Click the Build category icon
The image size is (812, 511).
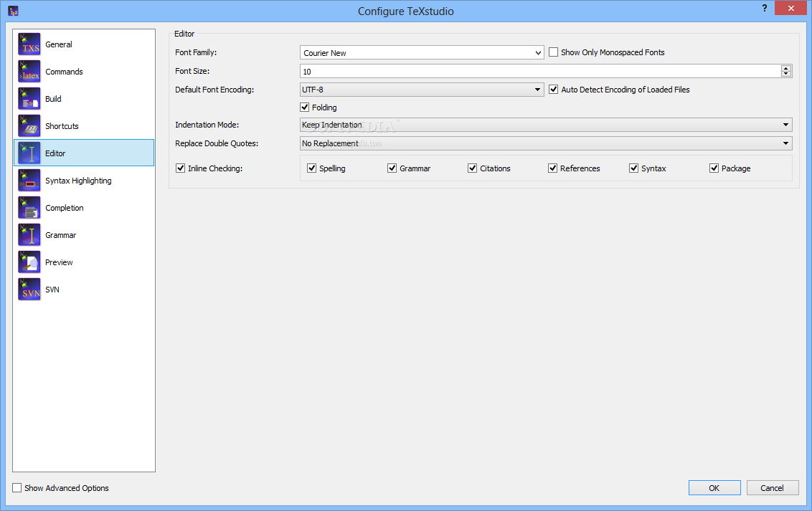(29, 99)
